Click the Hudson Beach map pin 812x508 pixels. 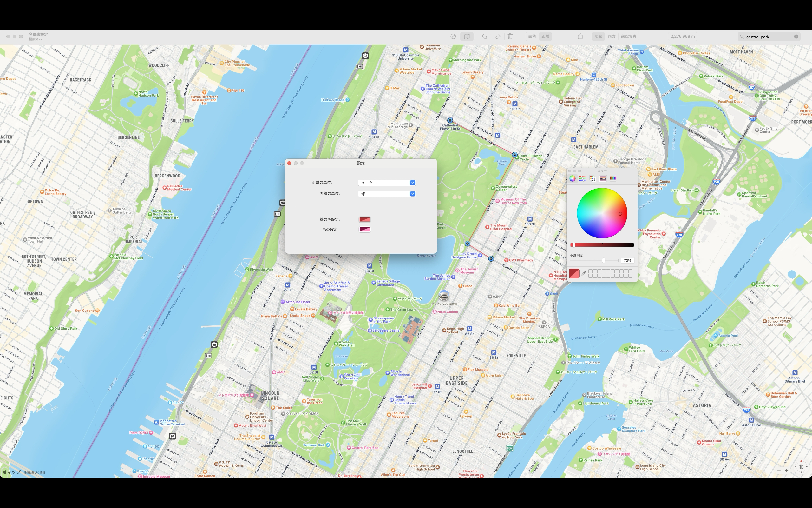[348, 100]
